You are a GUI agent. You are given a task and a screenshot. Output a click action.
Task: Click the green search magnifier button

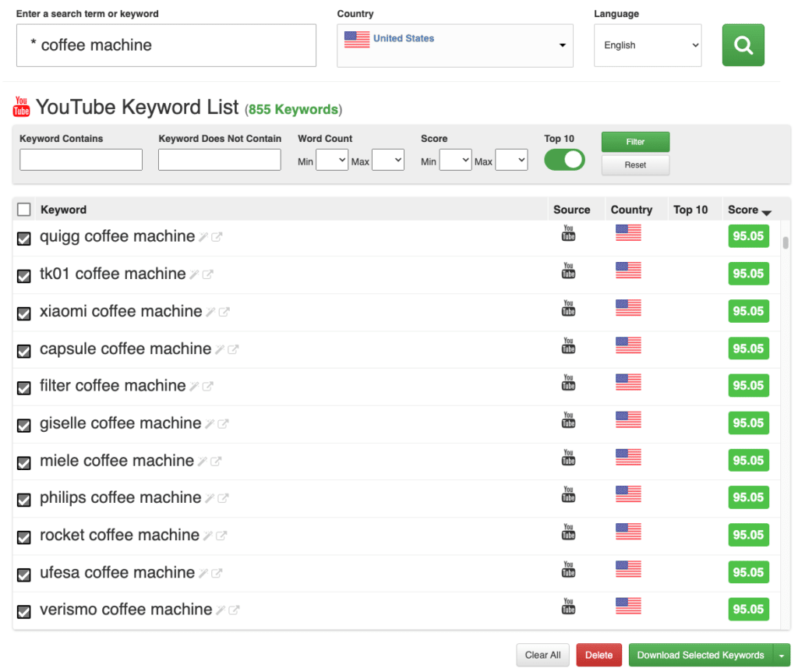click(743, 44)
